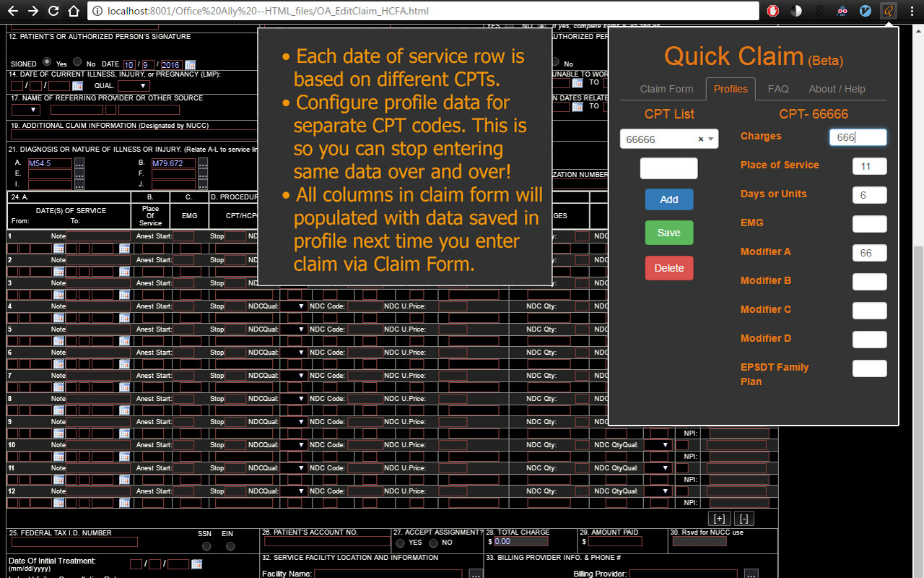Reload the page with refresh icon
This screenshot has width=924, height=578.
(x=53, y=11)
